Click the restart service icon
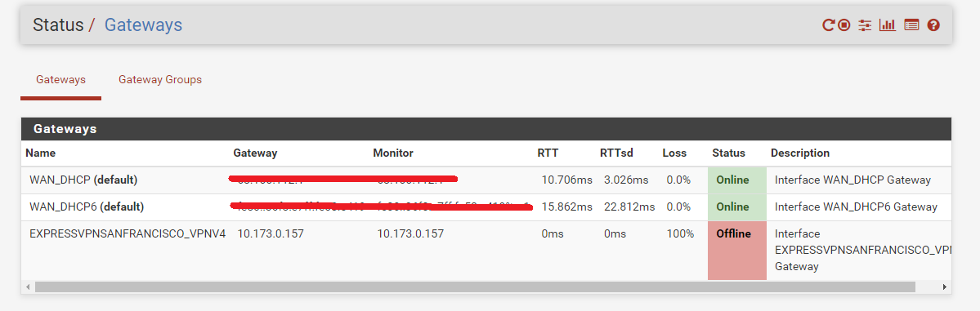Screen dimensions: 980x311 (x=828, y=25)
